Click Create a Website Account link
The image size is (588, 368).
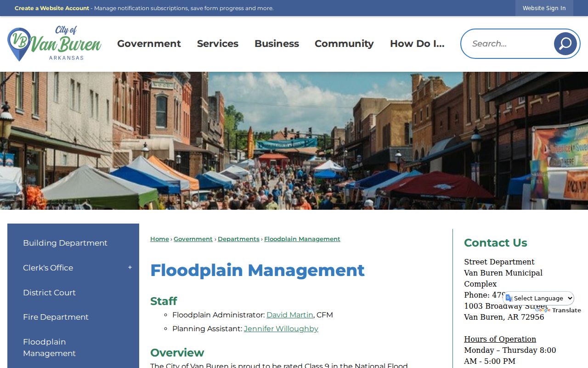(x=52, y=8)
